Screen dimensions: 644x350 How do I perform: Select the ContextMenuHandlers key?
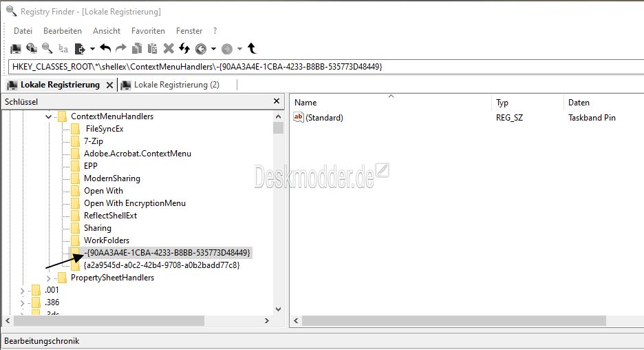point(112,116)
